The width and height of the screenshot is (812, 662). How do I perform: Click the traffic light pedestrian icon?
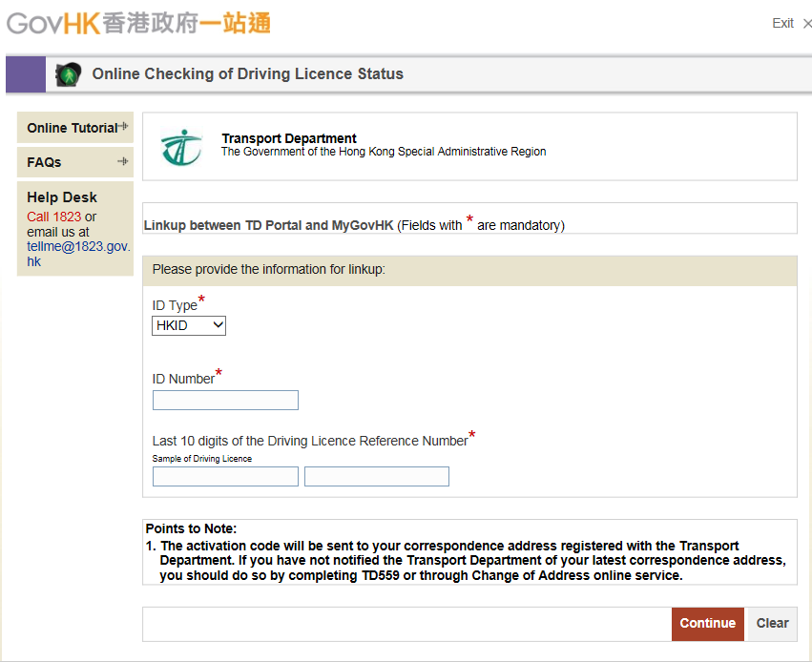coord(69,74)
